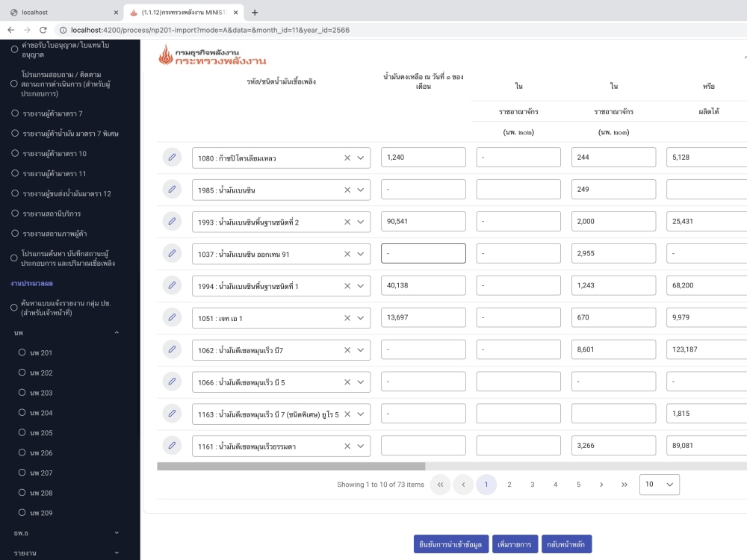Click the edit pencil for row 1037
This screenshot has width=747, height=560.
[172, 253]
